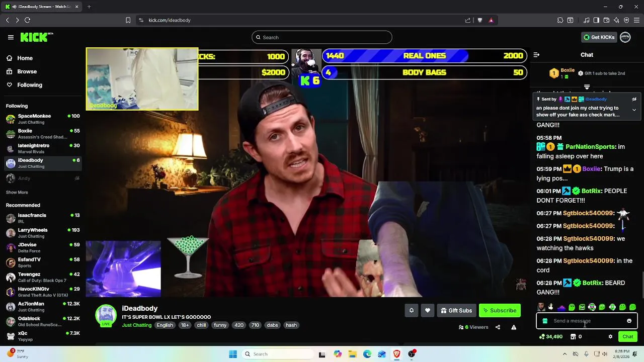Open emoji picker in message box
Screen dimensions: 644x362
(629, 321)
